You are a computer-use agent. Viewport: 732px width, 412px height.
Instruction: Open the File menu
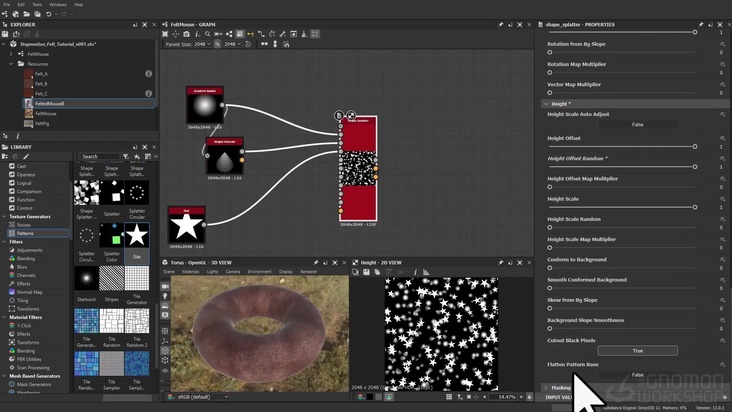7,5
